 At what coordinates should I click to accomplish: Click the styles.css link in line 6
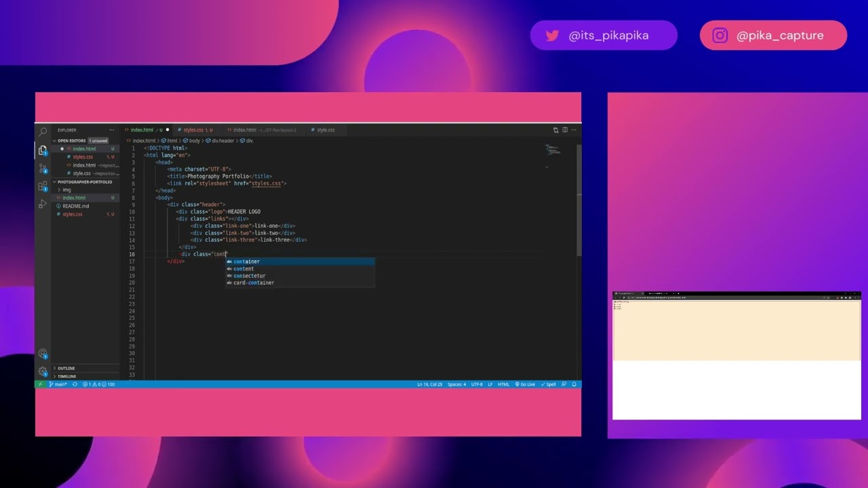[266, 183]
